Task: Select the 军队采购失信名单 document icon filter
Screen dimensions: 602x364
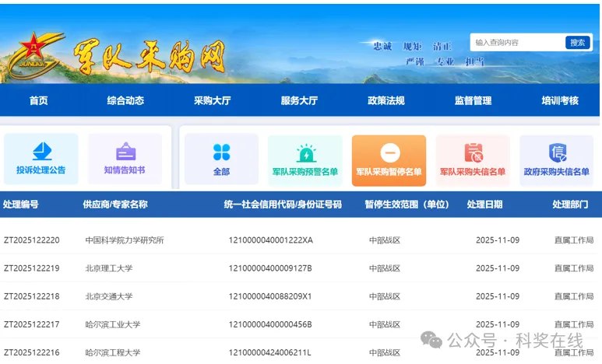Action: click(473, 160)
